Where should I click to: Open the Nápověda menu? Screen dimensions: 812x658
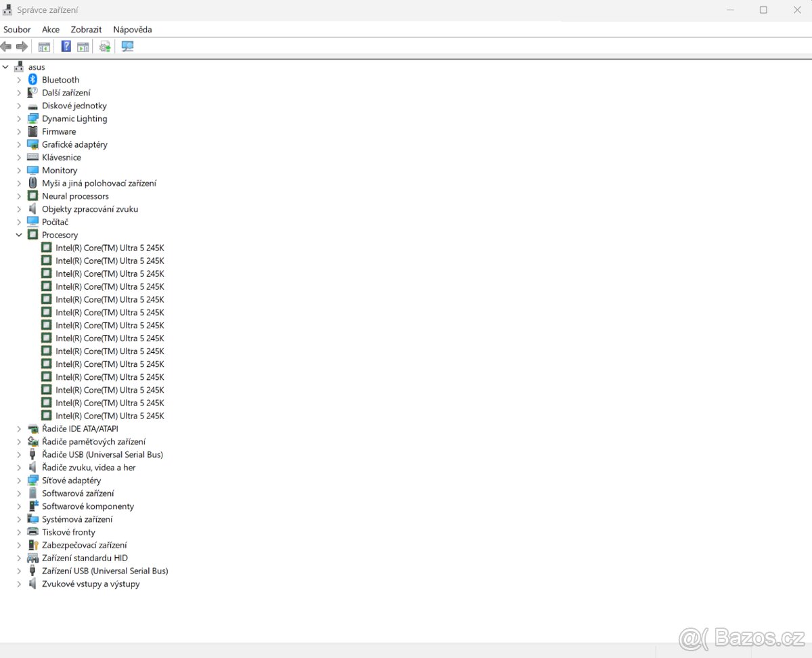(133, 30)
